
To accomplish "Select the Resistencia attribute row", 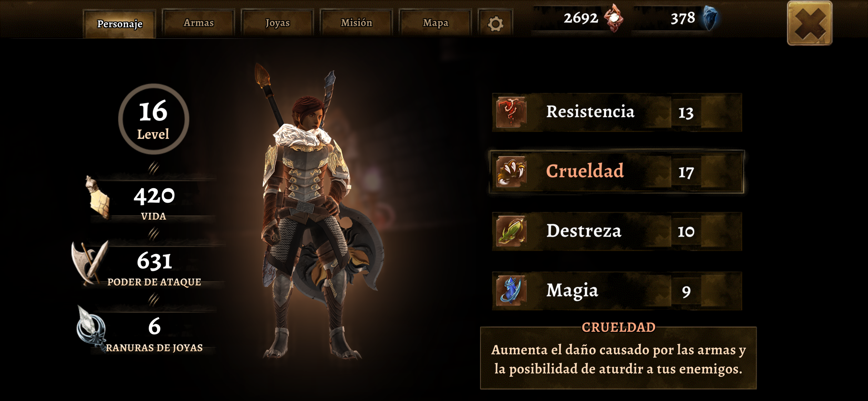I will pos(617,113).
